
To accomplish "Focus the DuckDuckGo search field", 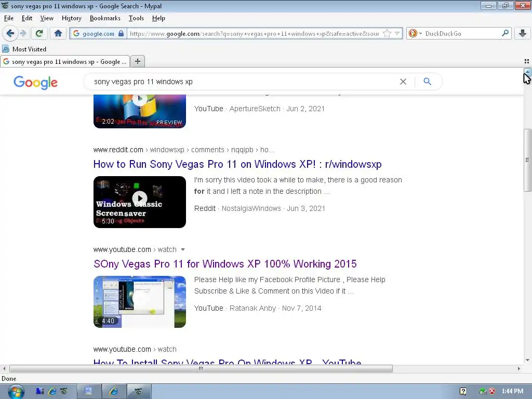I will point(461,33).
